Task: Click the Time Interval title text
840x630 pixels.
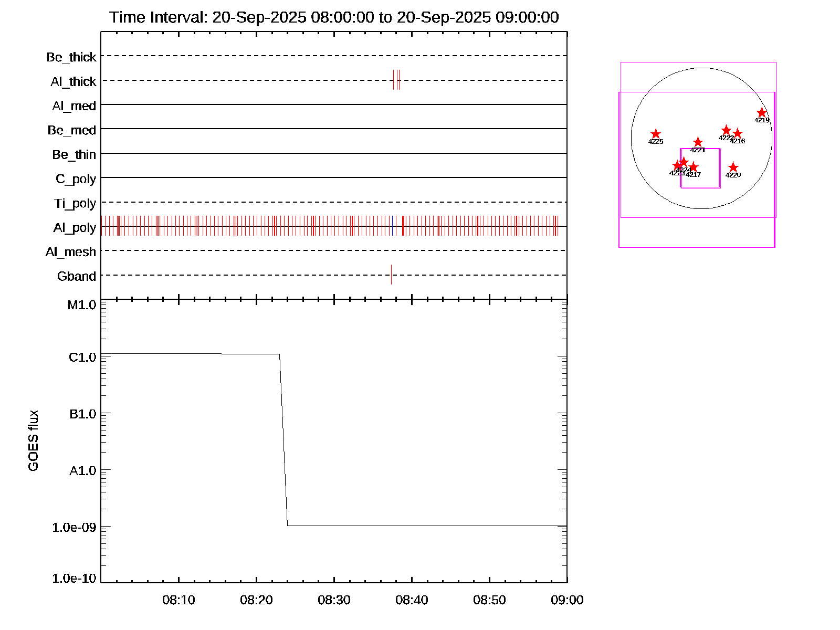Action: pyautogui.click(x=334, y=17)
